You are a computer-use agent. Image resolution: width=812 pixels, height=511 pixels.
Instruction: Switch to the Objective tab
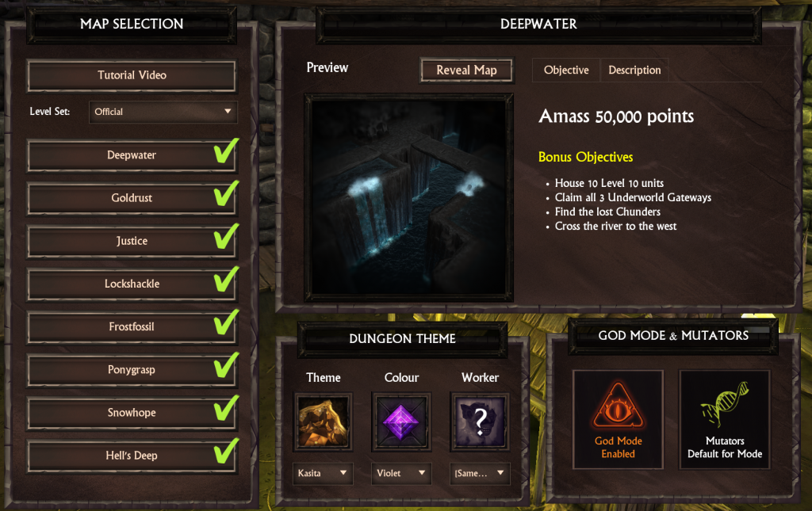pyautogui.click(x=566, y=70)
